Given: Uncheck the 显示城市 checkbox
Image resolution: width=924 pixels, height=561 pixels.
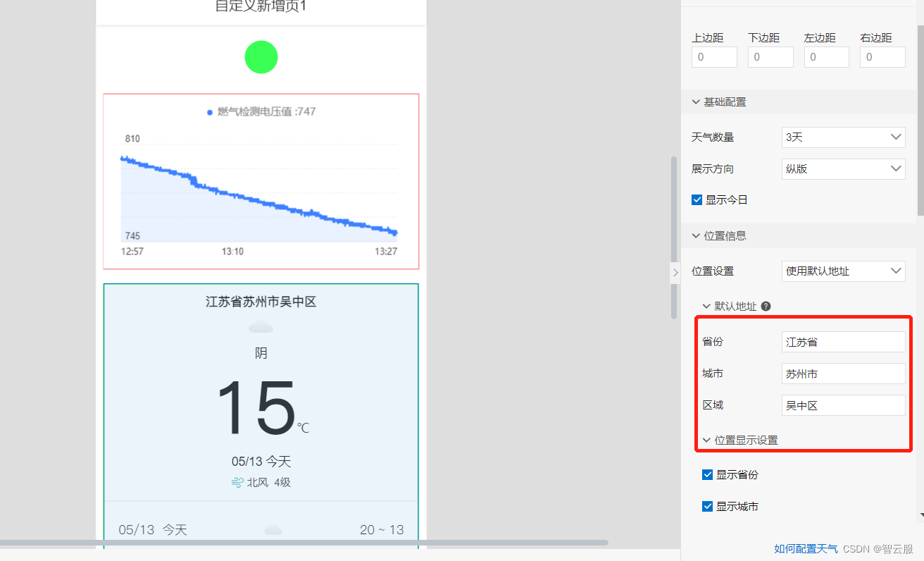Looking at the screenshot, I should (x=708, y=506).
